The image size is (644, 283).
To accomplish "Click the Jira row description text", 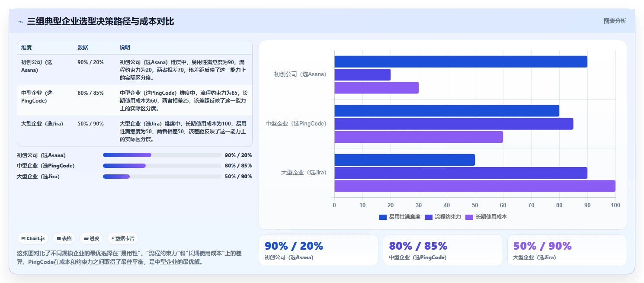I will [x=183, y=132].
